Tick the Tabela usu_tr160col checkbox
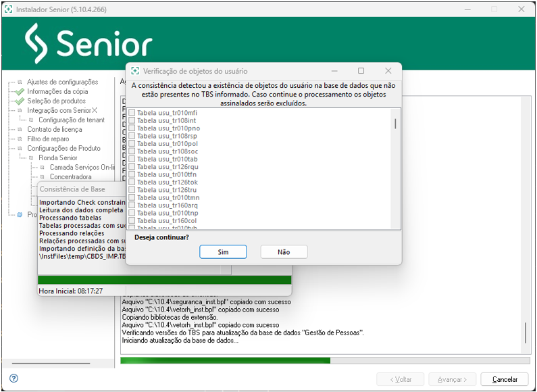537x392 pixels. 132,220
